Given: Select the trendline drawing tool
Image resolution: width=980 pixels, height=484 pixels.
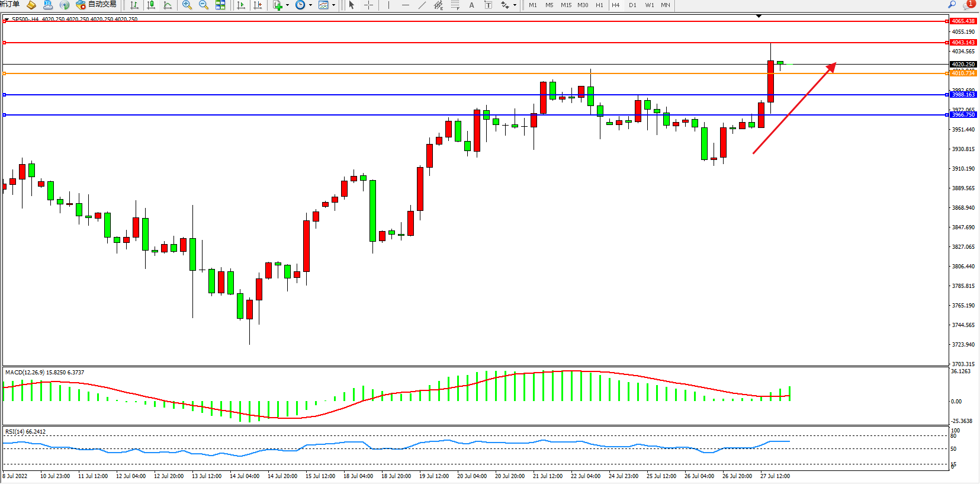Looking at the screenshot, I should (422, 5).
